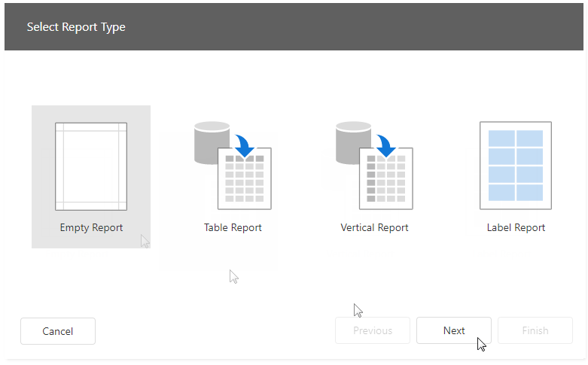This screenshot has height=365, width=588.
Task: Click the "Label Report" text label
Action: coord(516,227)
